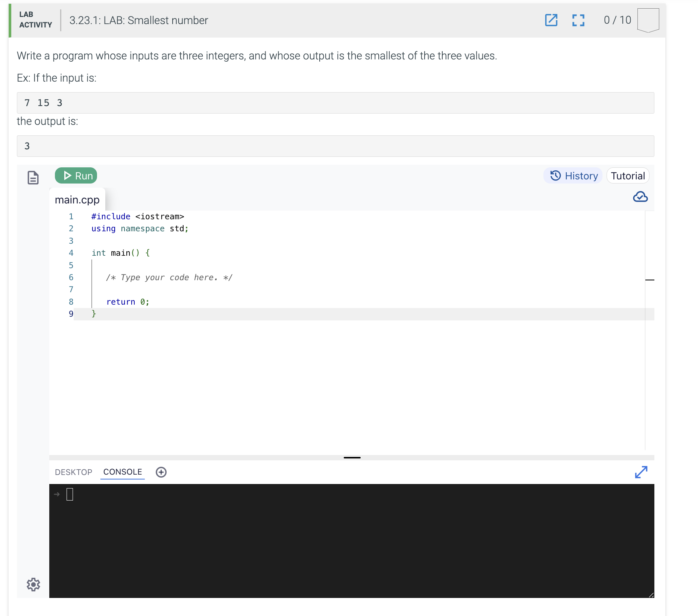
Task: Select the CONSOLE tab
Action: click(x=122, y=472)
